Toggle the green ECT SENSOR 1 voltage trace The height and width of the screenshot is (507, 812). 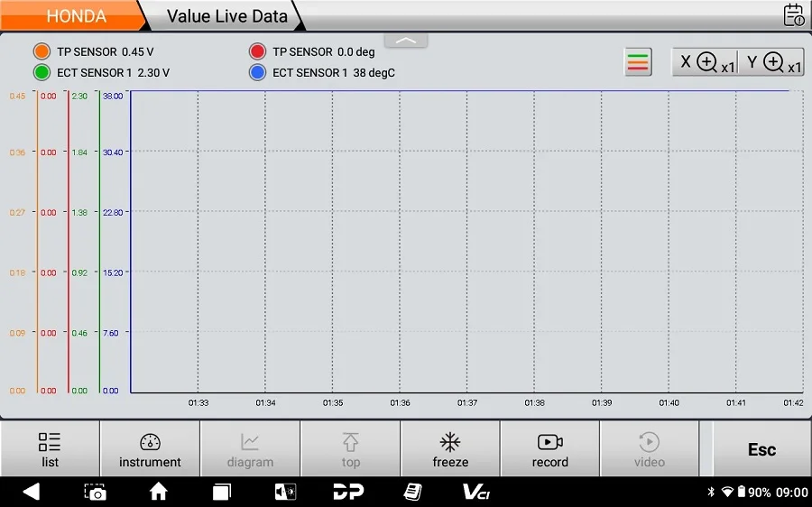point(42,72)
